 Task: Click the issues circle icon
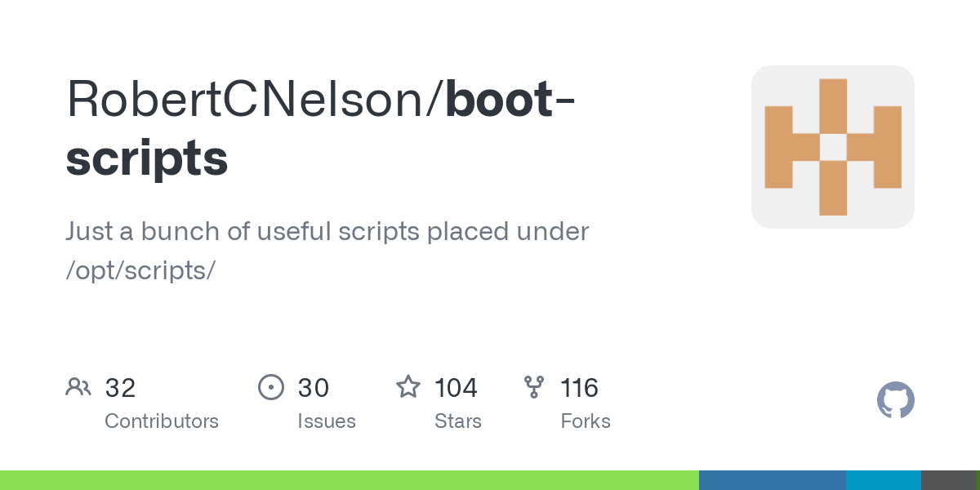pyautogui.click(x=271, y=386)
